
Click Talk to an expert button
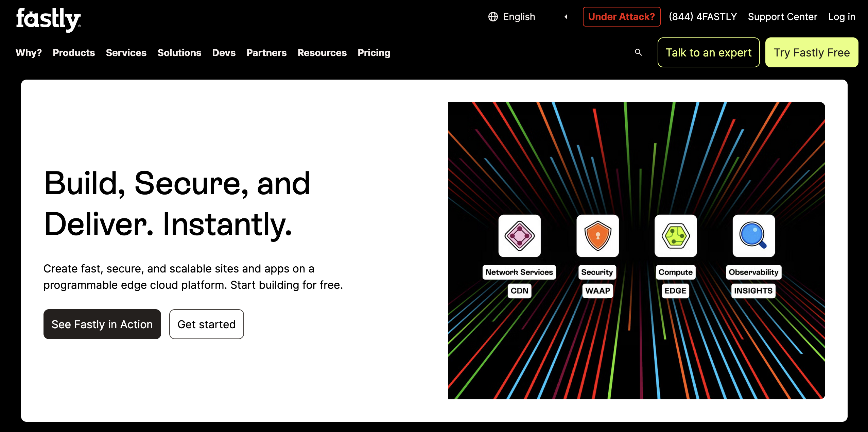point(709,52)
